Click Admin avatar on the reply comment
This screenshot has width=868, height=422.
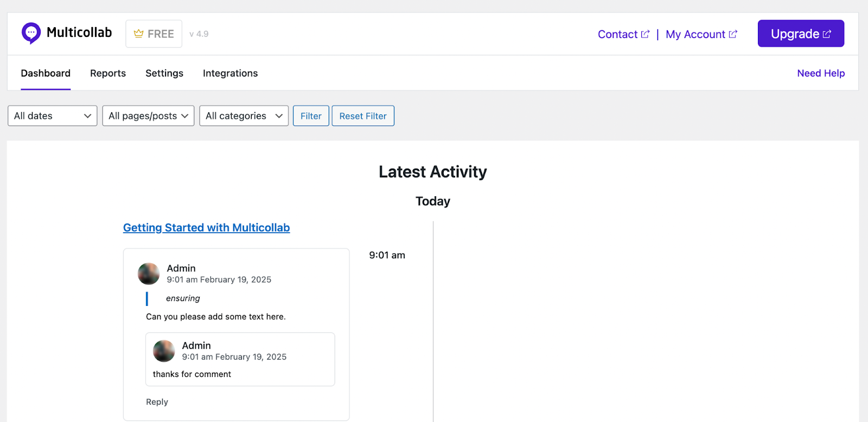click(x=164, y=351)
